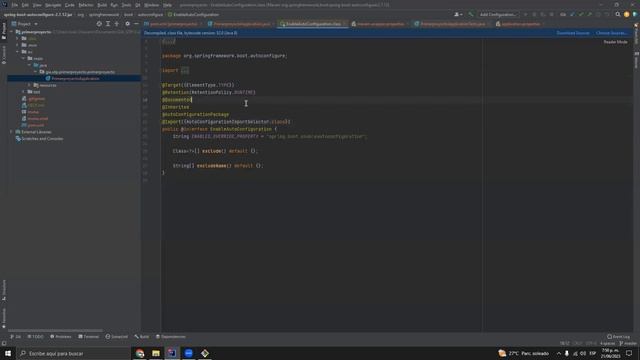Open the user account dropdown in toolbar

point(458,15)
